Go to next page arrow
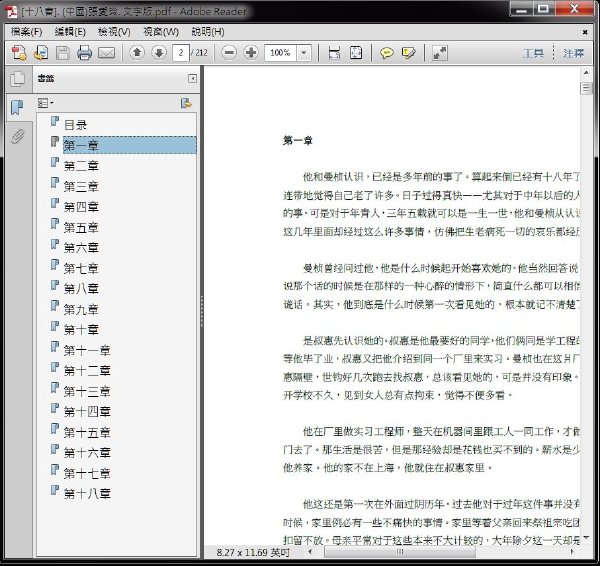This screenshot has height=566, width=600. point(159,52)
